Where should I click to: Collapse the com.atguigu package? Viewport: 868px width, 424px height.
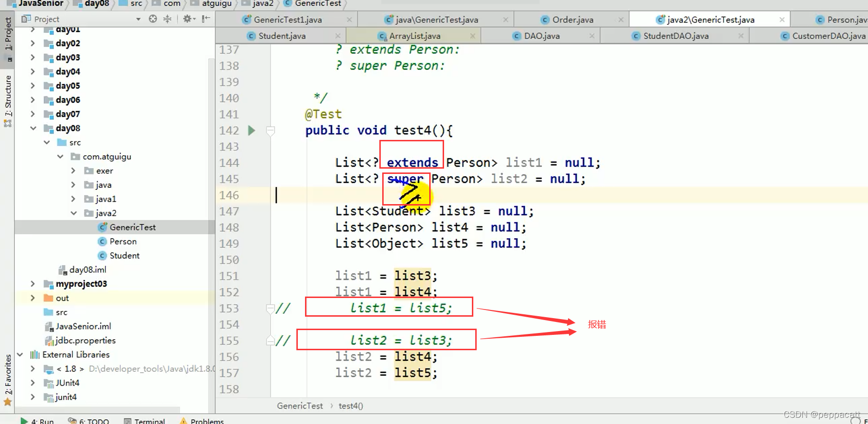tap(60, 157)
